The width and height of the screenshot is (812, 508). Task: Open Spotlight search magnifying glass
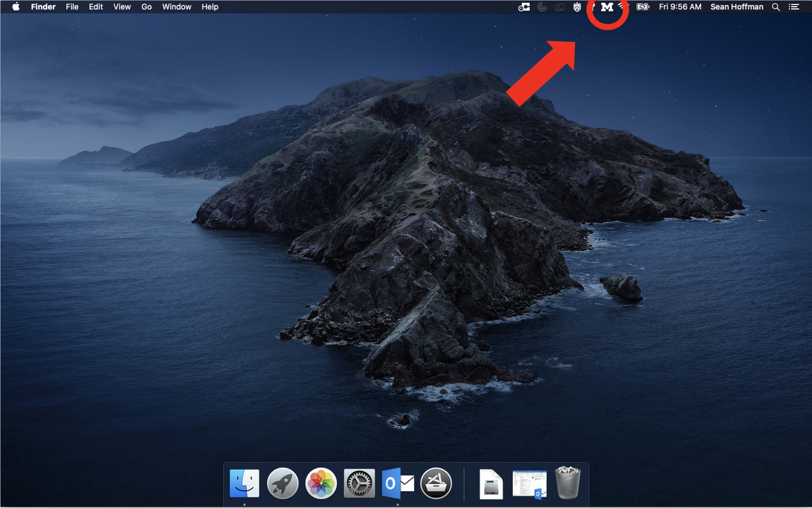(776, 7)
